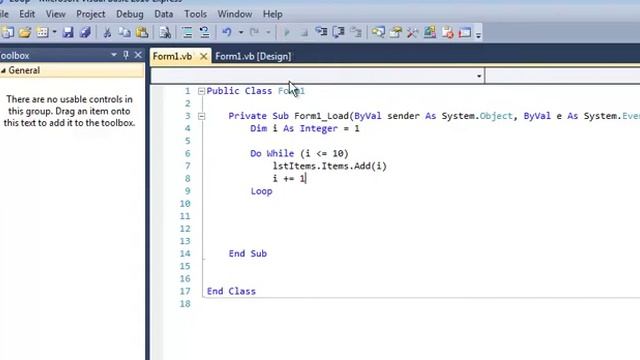Open the View menu
The image size is (640, 360).
pyautogui.click(x=56, y=14)
